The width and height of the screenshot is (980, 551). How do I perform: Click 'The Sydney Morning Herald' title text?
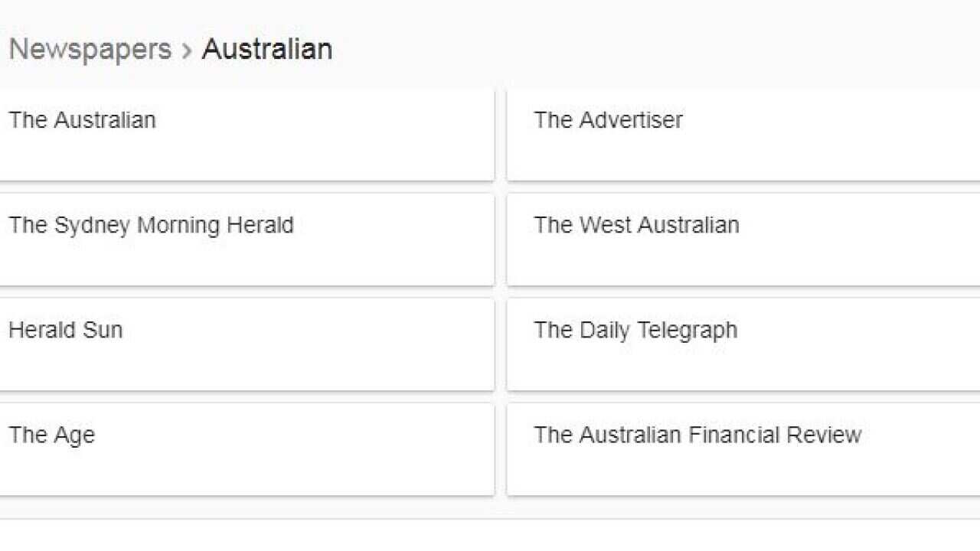pyautogui.click(x=151, y=226)
